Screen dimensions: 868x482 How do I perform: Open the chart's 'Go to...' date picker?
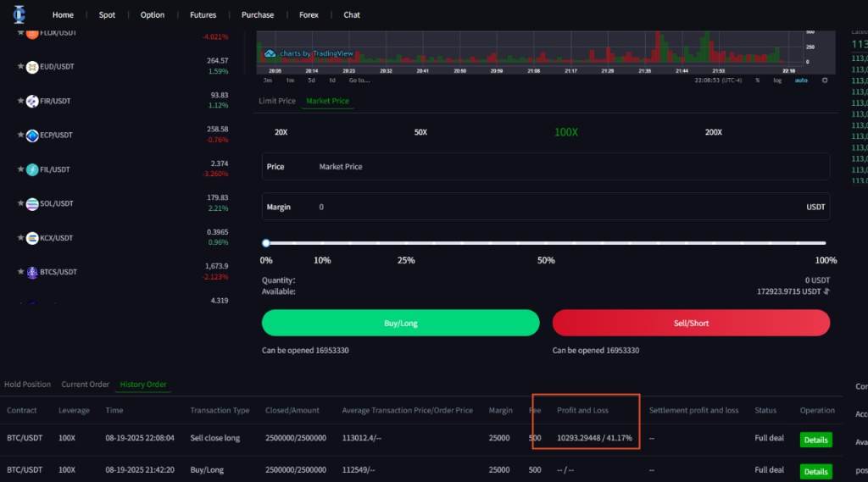point(359,80)
